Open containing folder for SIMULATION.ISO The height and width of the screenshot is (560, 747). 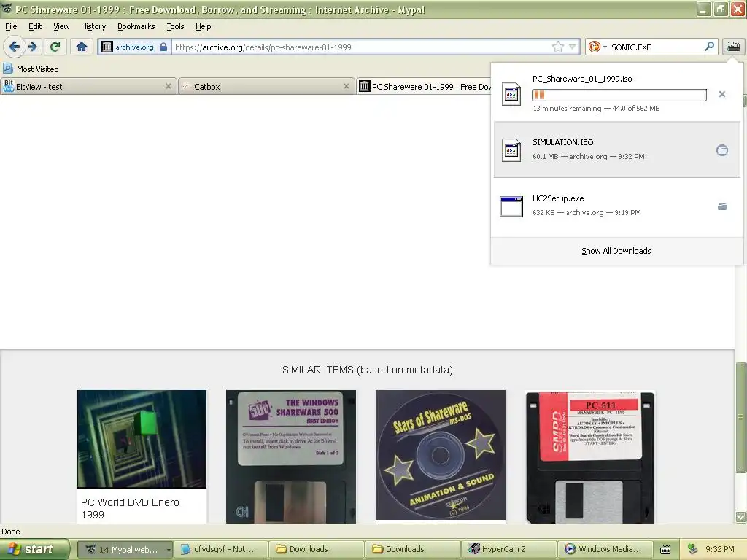point(721,150)
